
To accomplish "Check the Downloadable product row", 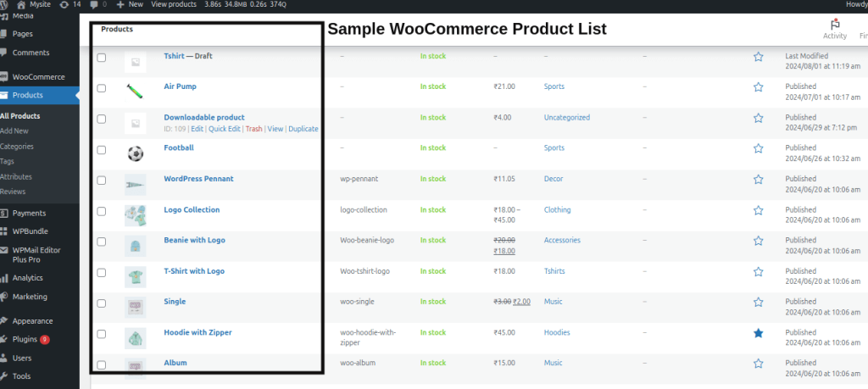I will (x=102, y=119).
